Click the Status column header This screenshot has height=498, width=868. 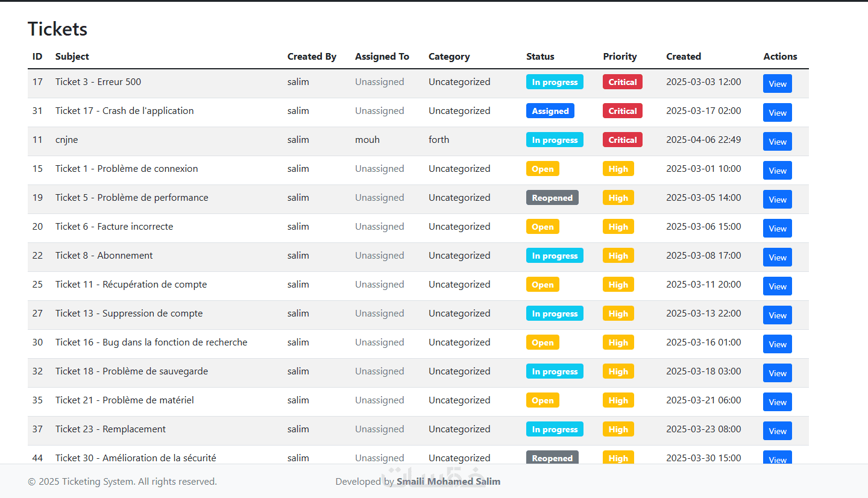(x=540, y=57)
